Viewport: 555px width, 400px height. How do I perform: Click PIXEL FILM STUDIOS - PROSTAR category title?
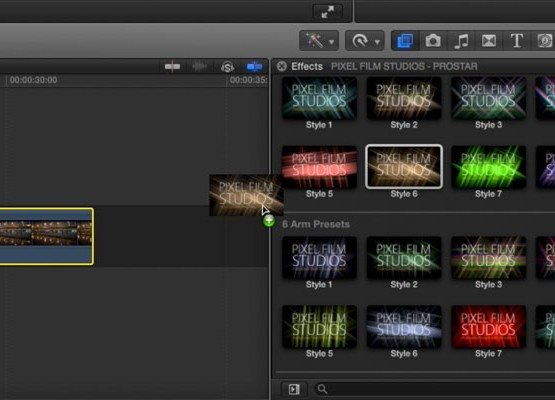coord(404,66)
